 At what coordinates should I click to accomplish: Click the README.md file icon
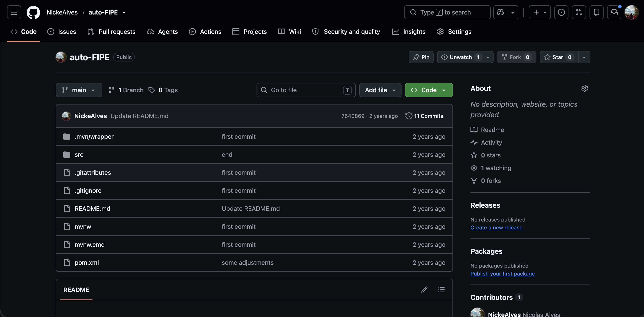point(67,209)
